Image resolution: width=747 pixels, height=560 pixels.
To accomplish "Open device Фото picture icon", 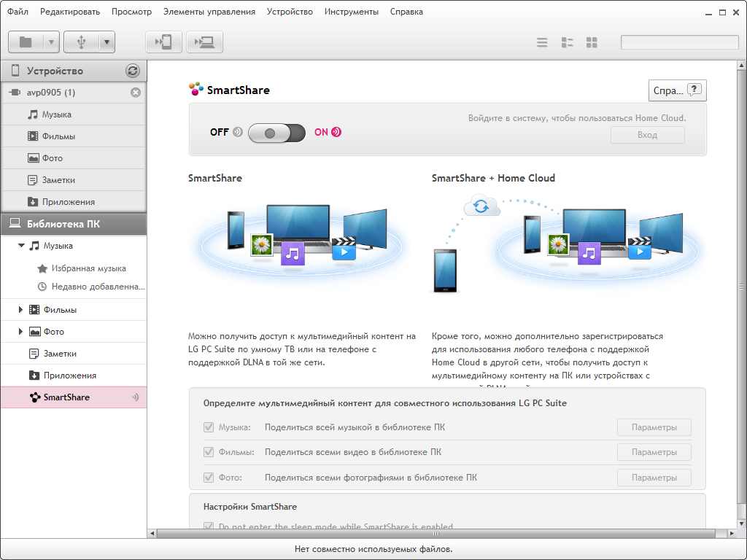I will pyautogui.click(x=33, y=158).
